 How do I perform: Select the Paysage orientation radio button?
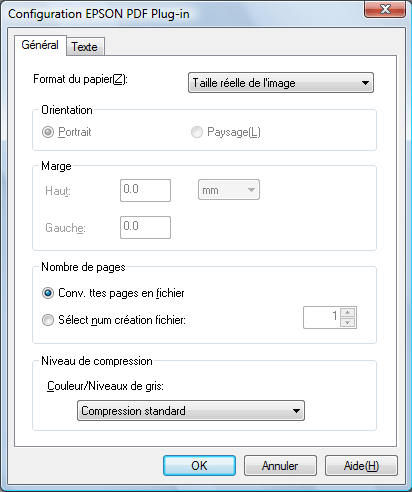click(x=196, y=132)
